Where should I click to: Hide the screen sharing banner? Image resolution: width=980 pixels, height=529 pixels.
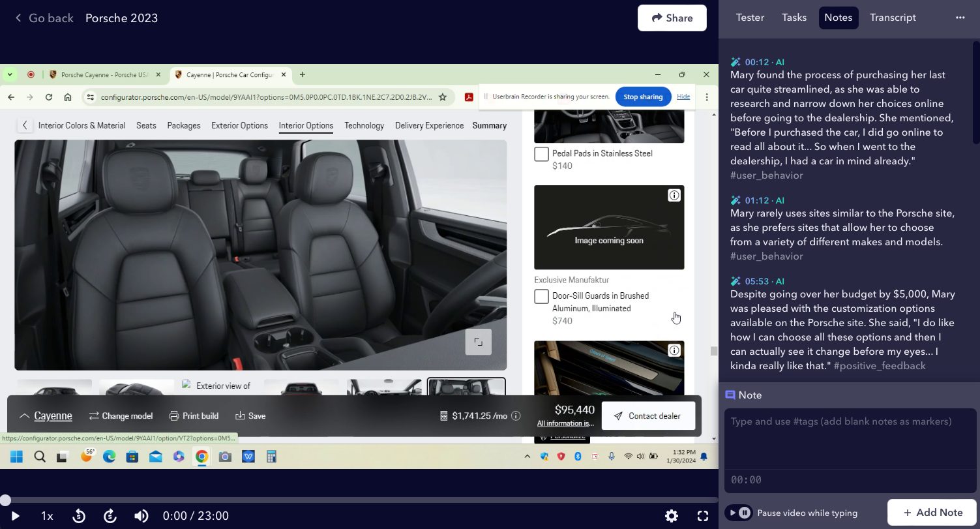pos(683,97)
